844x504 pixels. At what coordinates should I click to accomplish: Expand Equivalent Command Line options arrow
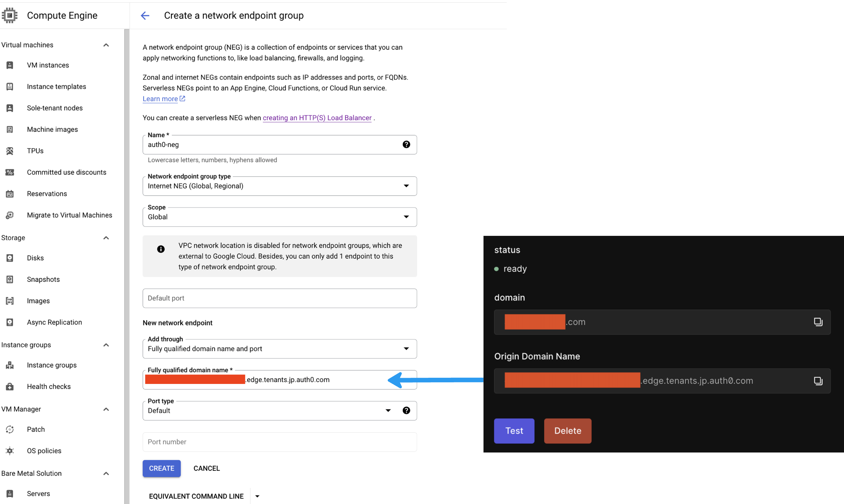257,496
